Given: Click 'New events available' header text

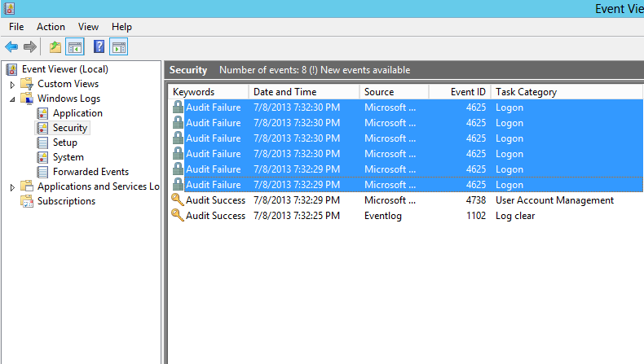Looking at the screenshot, I should pyautogui.click(x=365, y=70).
